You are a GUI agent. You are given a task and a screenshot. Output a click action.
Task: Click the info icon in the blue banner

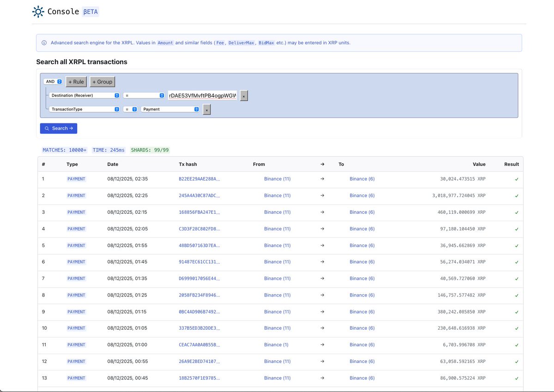click(44, 43)
